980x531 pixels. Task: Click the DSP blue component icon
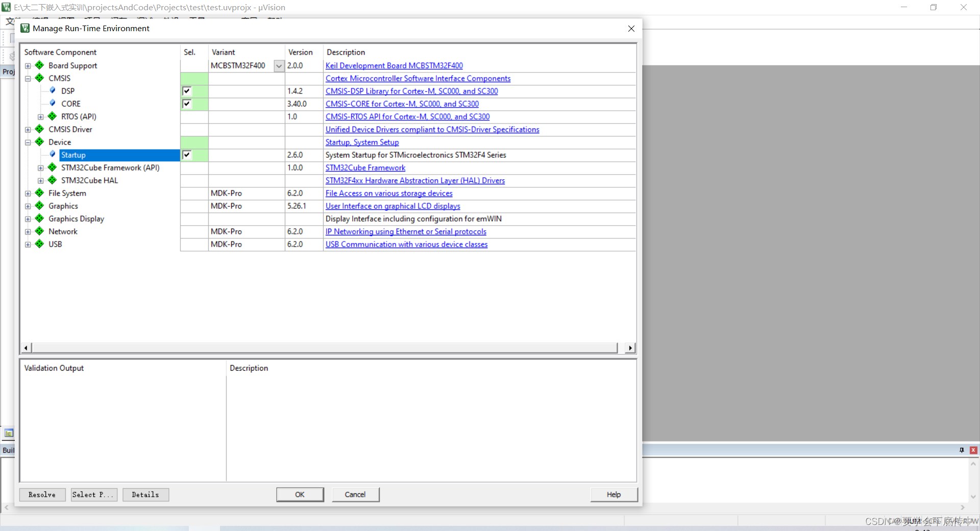(53, 90)
